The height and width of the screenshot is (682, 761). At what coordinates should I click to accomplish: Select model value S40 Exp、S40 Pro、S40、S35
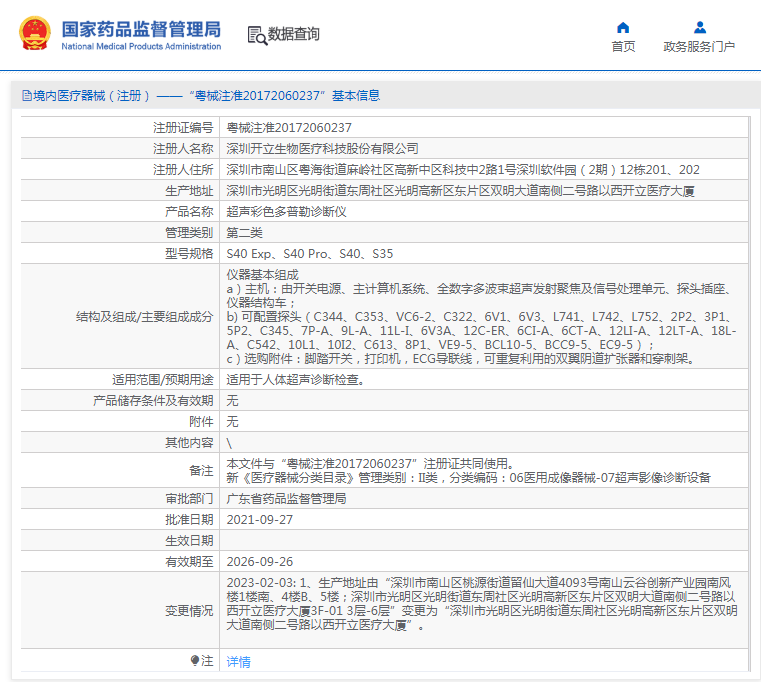pyautogui.click(x=310, y=253)
